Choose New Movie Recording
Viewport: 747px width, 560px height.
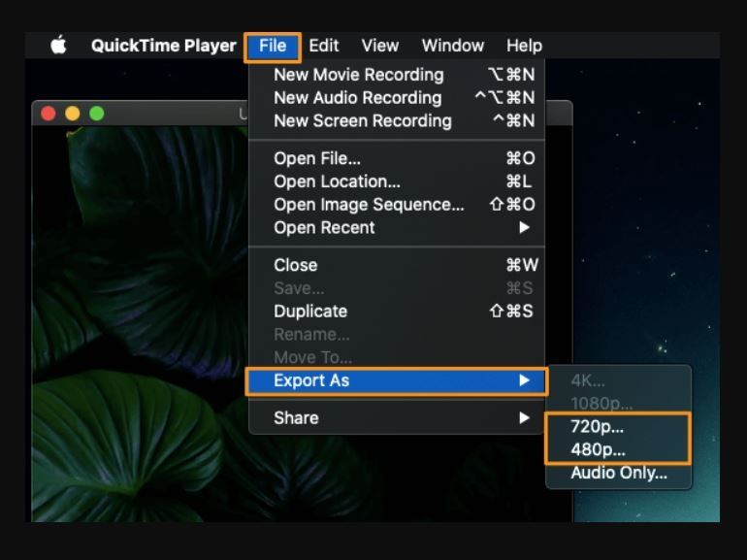(x=397, y=75)
